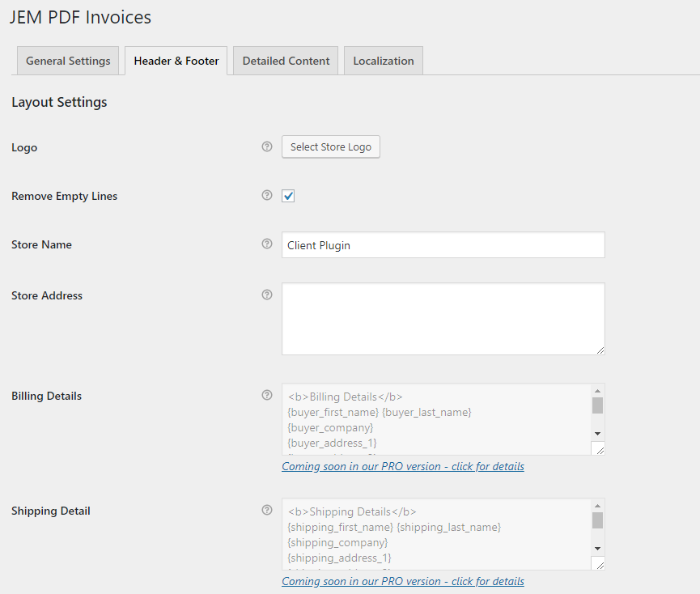Screen dimensions: 700x594
Task: Open help icon for Shipping Detail
Action: (267, 510)
